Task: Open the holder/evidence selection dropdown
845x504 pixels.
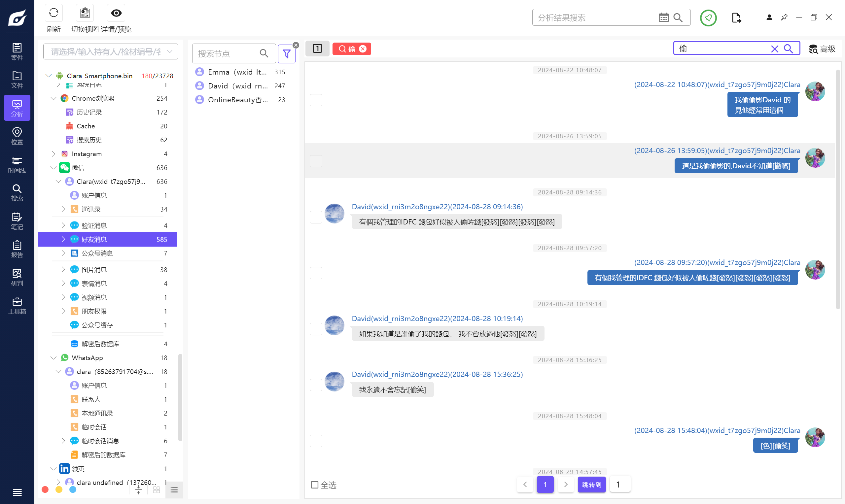Action: [110, 51]
